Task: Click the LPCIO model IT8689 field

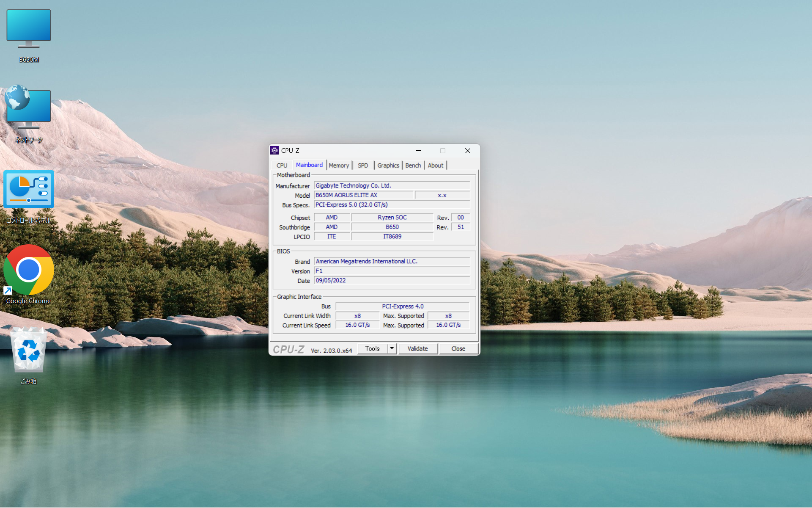Action: [x=392, y=237]
